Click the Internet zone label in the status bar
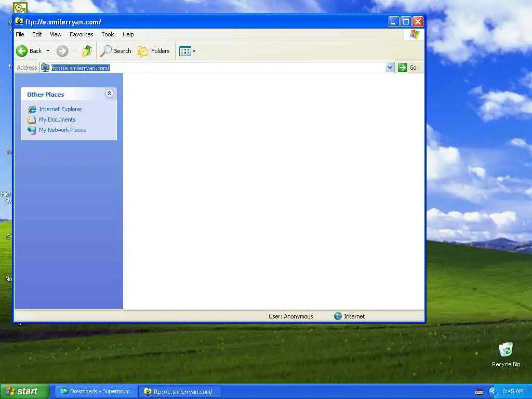Screen dimensions: 532x399 pyautogui.click(x=354, y=316)
